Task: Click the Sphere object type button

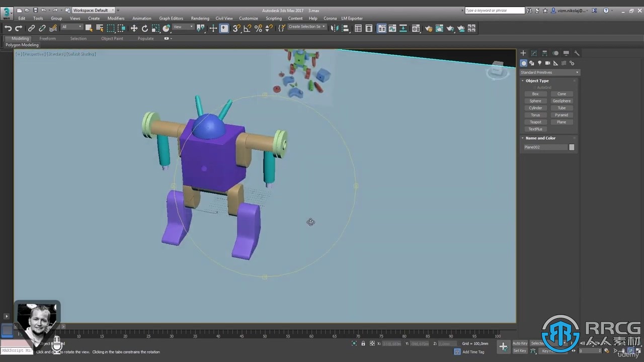Action: pyautogui.click(x=535, y=101)
